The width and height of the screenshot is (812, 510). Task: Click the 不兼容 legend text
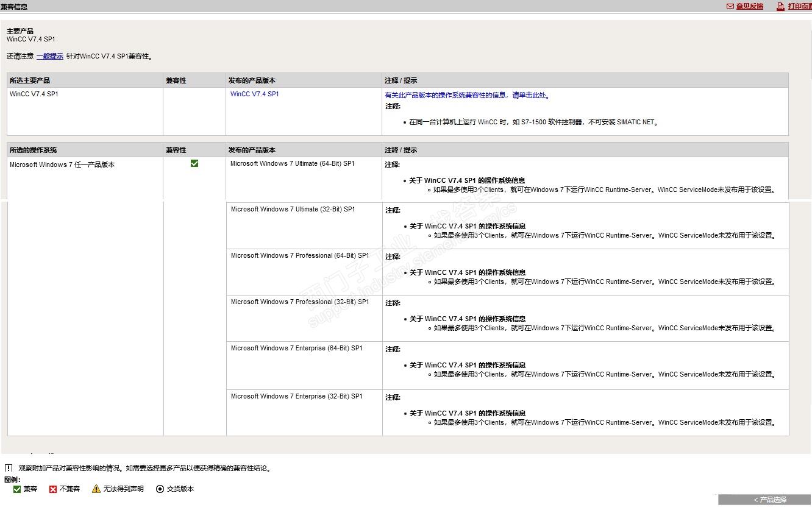[70, 489]
